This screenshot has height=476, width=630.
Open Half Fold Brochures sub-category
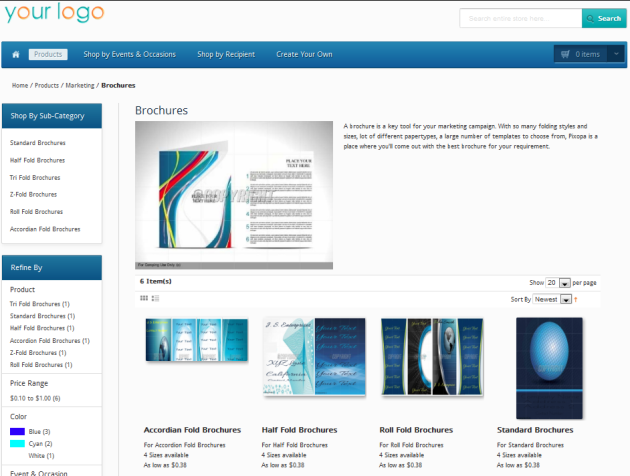coord(37,160)
